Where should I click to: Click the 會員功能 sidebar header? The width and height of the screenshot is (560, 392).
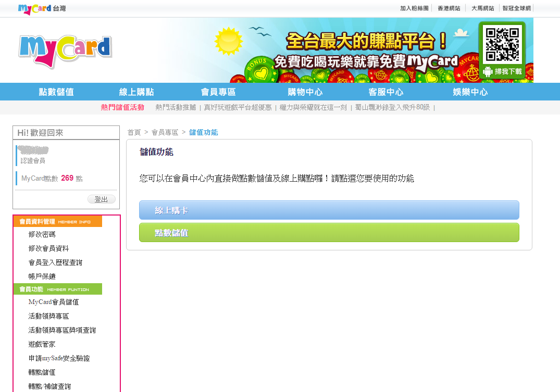pyautogui.click(x=58, y=289)
